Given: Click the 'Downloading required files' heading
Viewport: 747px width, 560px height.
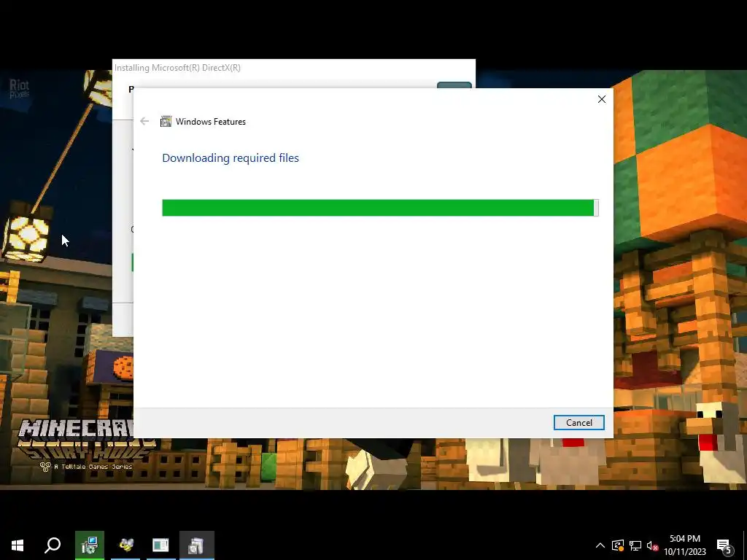Looking at the screenshot, I should (231, 157).
